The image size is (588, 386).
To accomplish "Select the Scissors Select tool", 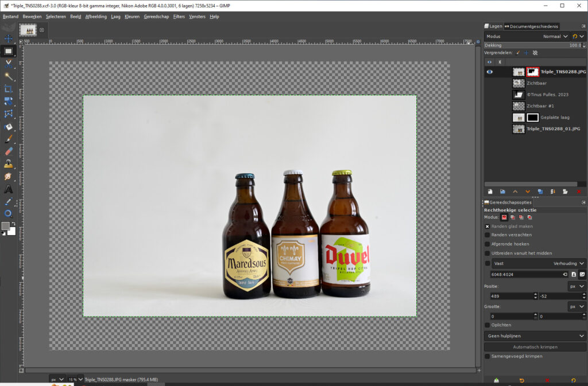I will tap(8, 64).
